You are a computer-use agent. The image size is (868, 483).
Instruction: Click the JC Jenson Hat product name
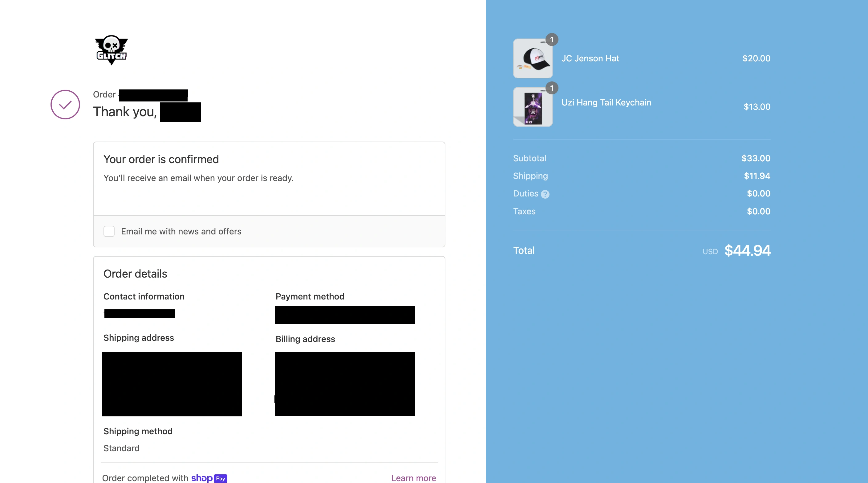pyautogui.click(x=590, y=58)
